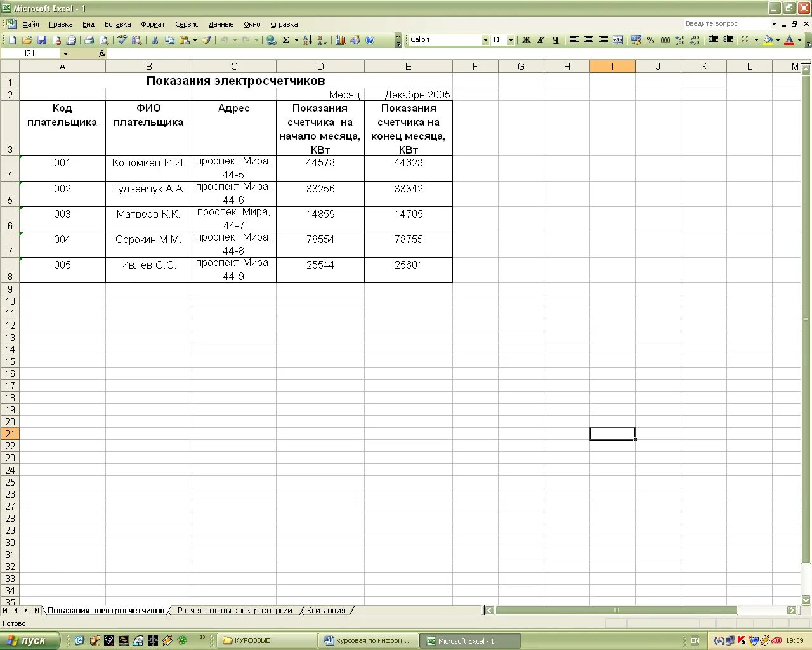812x650 pixels.
Task: Toggle center alignment
Action: (588, 40)
